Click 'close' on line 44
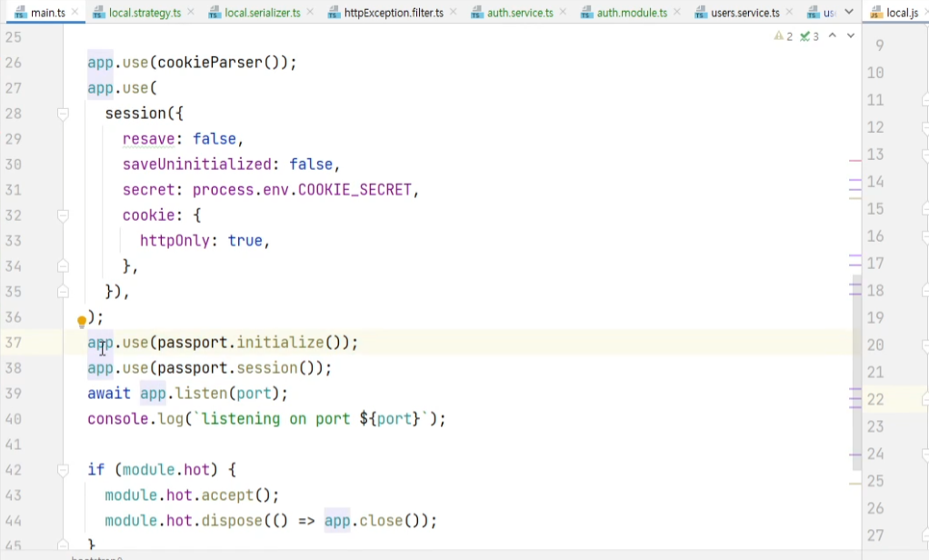The width and height of the screenshot is (929, 560). coord(381,521)
